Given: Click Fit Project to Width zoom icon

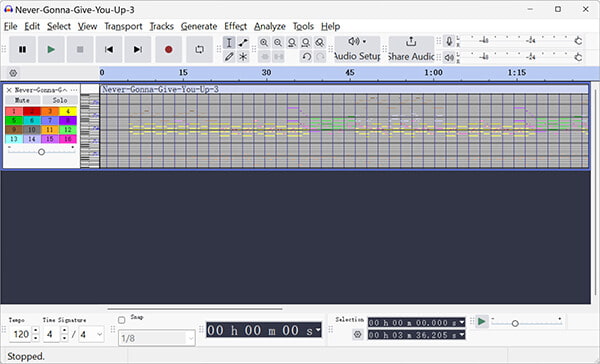Looking at the screenshot, I should 305,42.
